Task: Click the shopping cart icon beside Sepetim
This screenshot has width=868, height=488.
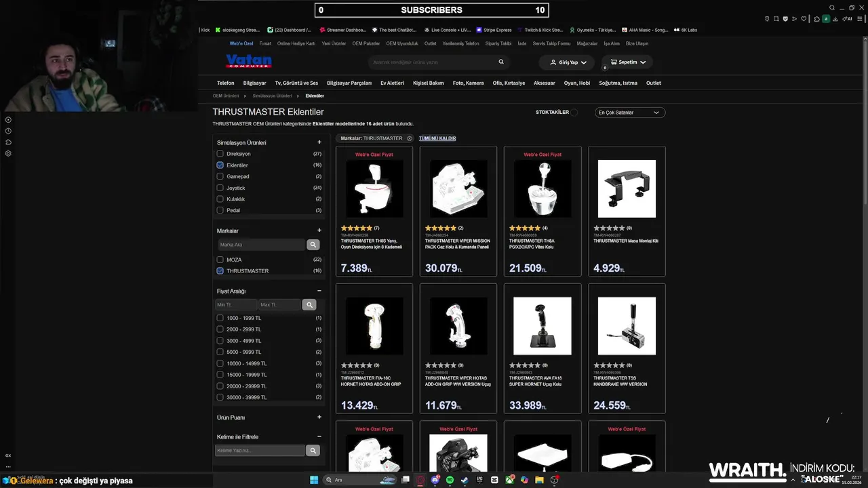Action: [614, 62]
